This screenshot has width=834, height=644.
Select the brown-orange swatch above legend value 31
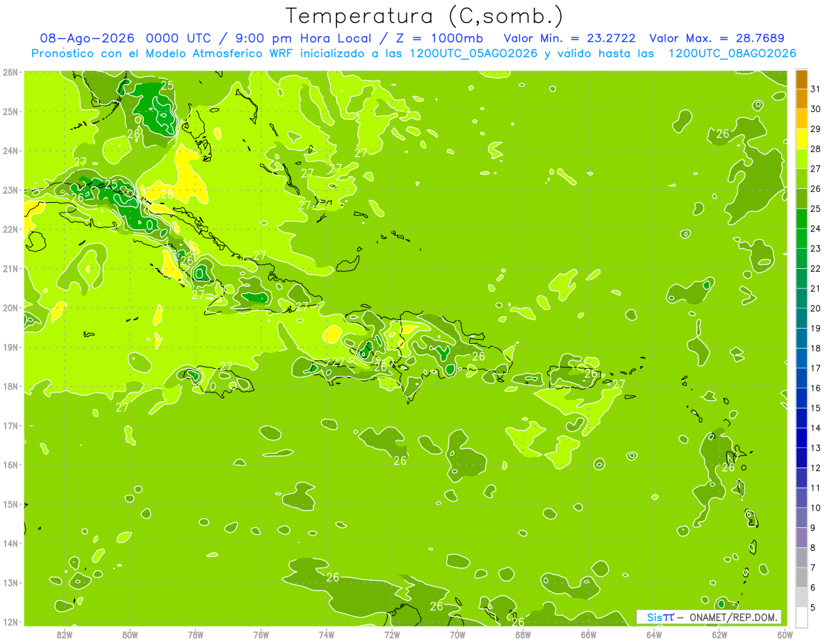pos(801,79)
